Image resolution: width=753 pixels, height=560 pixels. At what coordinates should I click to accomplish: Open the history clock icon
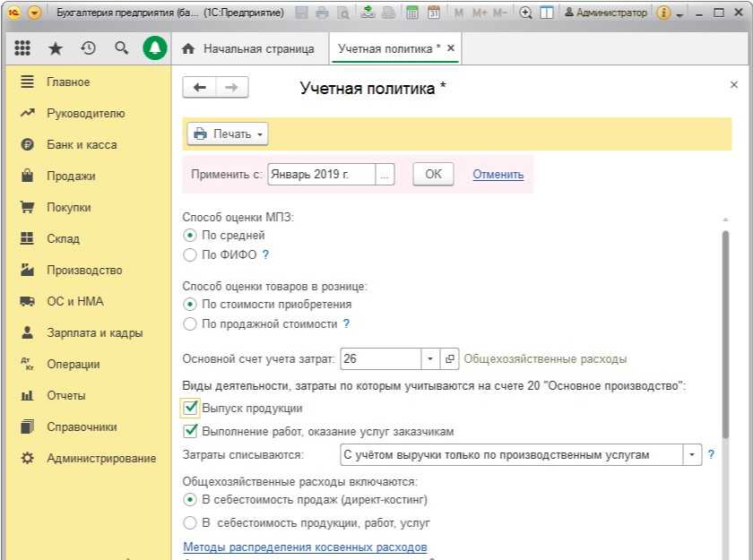(x=88, y=49)
